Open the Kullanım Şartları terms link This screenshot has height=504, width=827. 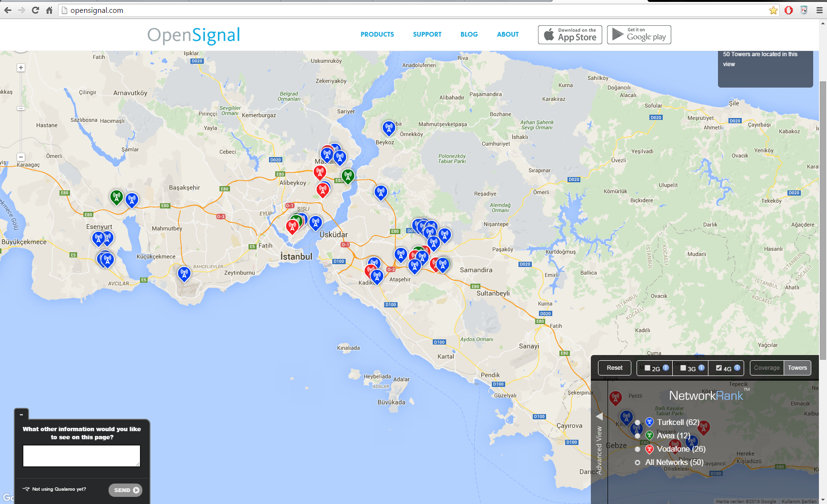click(799, 501)
